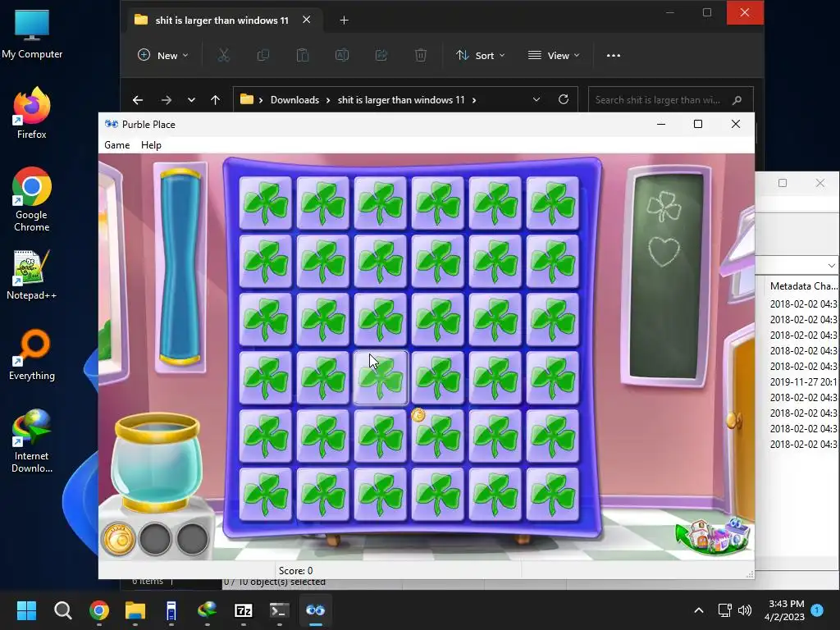Screen dimensions: 840x630
Task: Open the See more ellipsis menu in Explorer
Action: pyautogui.click(x=614, y=55)
